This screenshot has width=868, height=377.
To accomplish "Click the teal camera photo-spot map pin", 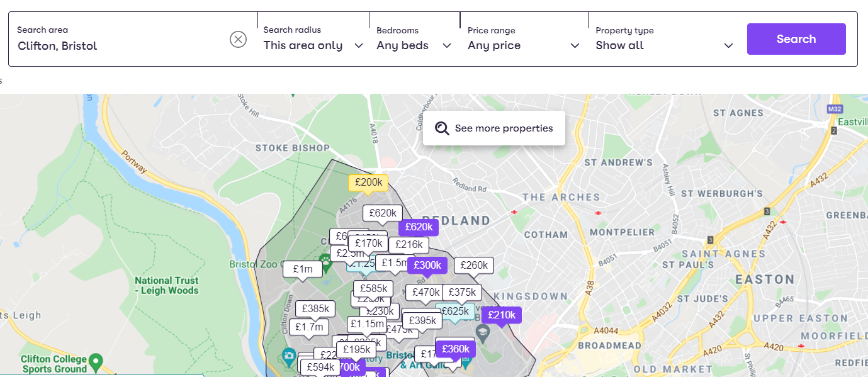I will [x=288, y=356].
